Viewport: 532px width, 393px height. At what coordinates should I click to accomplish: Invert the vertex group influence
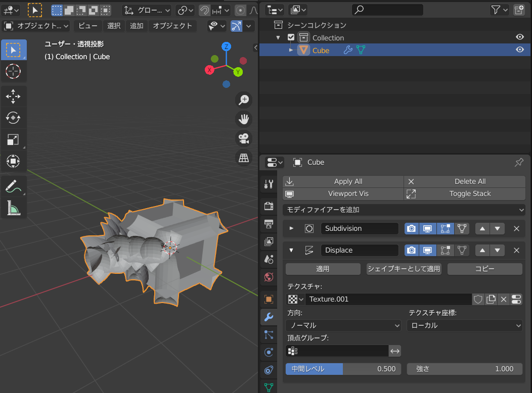click(x=395, y=351)
